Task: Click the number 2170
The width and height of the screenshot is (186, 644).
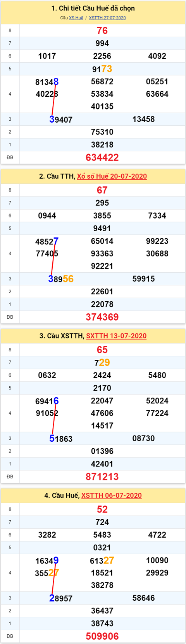Action: (102, 388)
